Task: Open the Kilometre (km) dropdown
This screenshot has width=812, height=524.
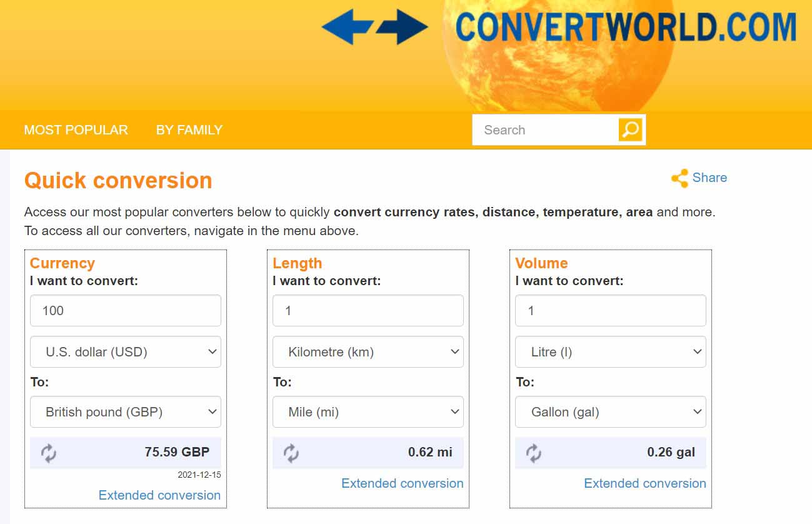Action: coord(368,352)
